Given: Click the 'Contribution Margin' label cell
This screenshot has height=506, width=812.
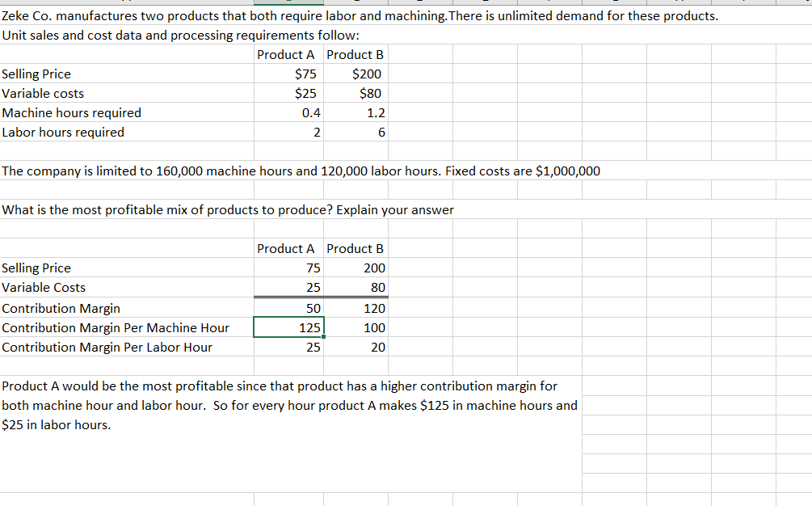Looking at the screenshot, I should (127, 308).
